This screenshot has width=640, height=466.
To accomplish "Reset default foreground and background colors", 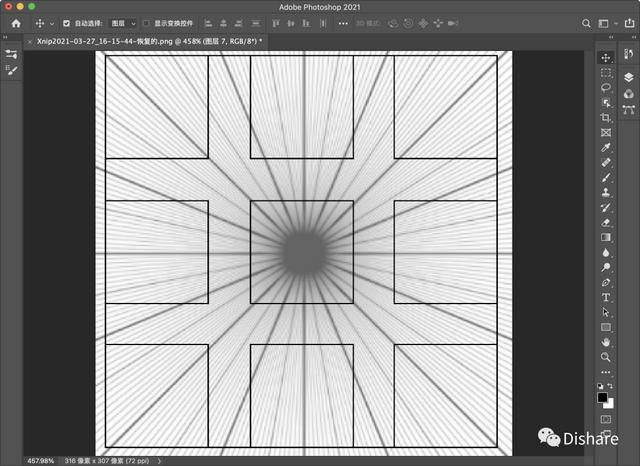I will (x=600, y=386).
